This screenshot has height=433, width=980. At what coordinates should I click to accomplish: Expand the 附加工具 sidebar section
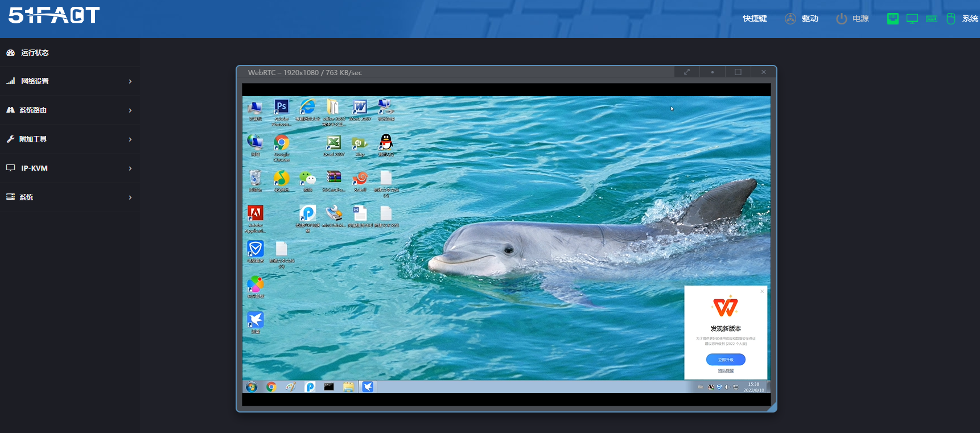(70, 139)
